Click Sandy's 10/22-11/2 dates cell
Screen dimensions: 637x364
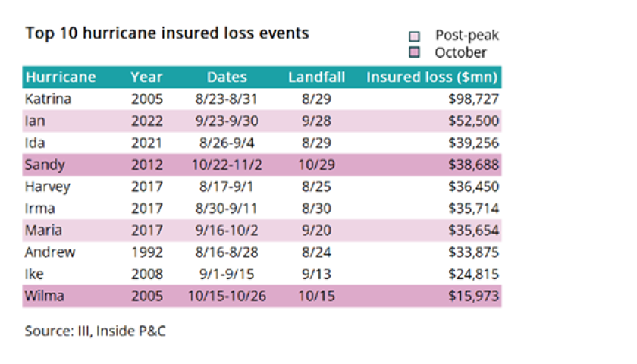click(227, 165)
